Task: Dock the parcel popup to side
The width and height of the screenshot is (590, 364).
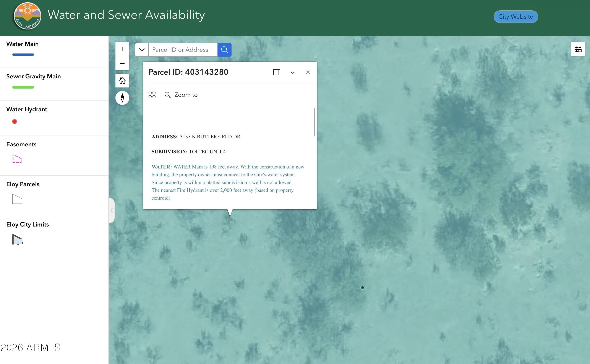Action: tap(277, 72)
